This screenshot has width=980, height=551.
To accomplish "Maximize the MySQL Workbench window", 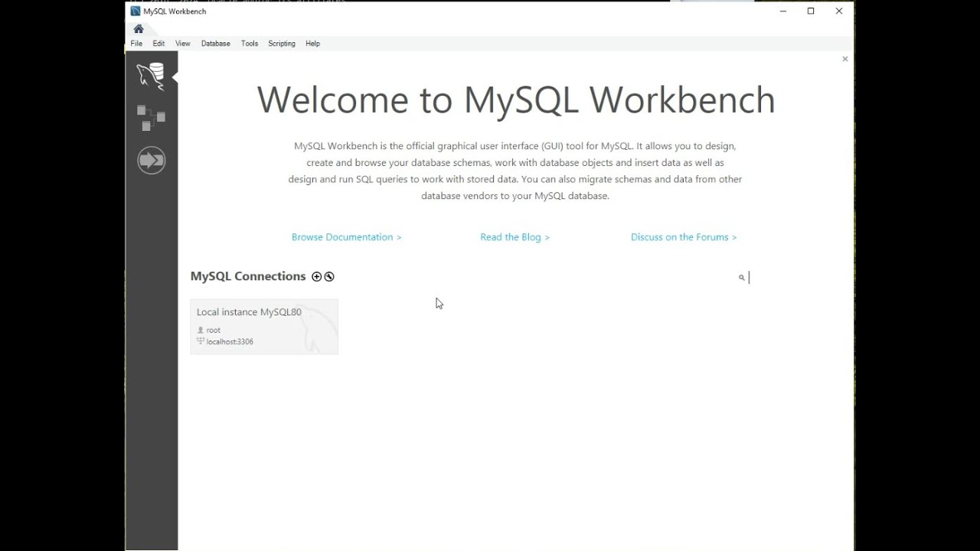I will click(x=811, y=11).
